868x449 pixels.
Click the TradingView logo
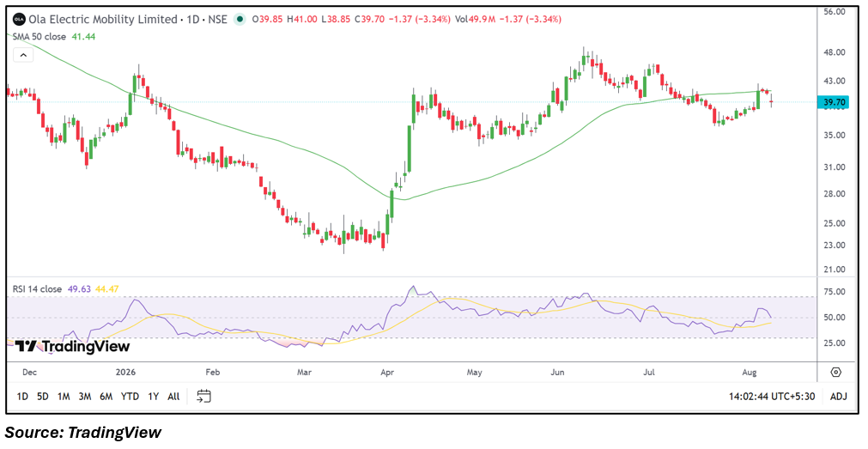[x=72, y=347]
